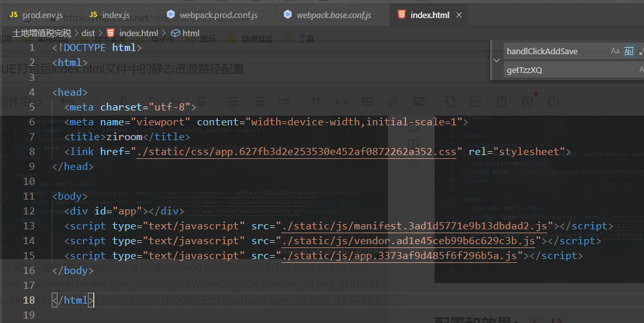Click line number 1 in the gutter

pyautogui.click(x=32, y=48)
